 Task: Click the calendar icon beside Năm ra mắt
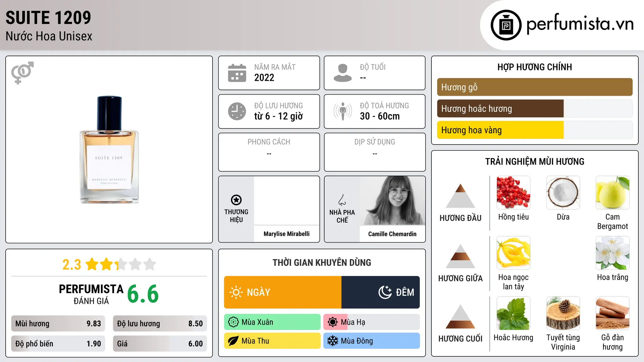pyautogui.click(x=237, y=73)
